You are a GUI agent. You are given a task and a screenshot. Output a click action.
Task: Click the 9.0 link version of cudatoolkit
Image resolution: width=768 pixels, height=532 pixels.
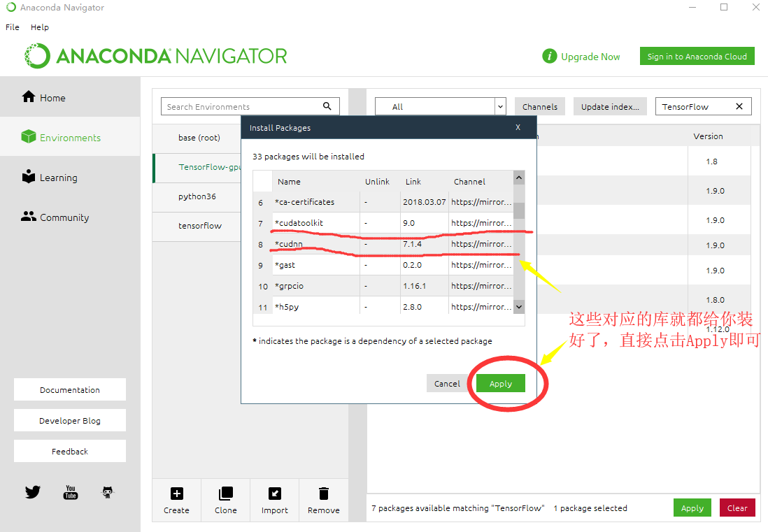(408, 223)
